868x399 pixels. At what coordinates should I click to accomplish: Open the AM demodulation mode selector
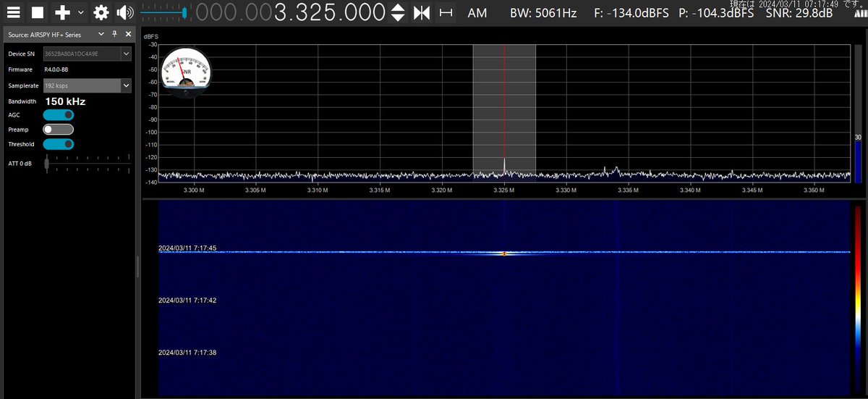point(477,12)
